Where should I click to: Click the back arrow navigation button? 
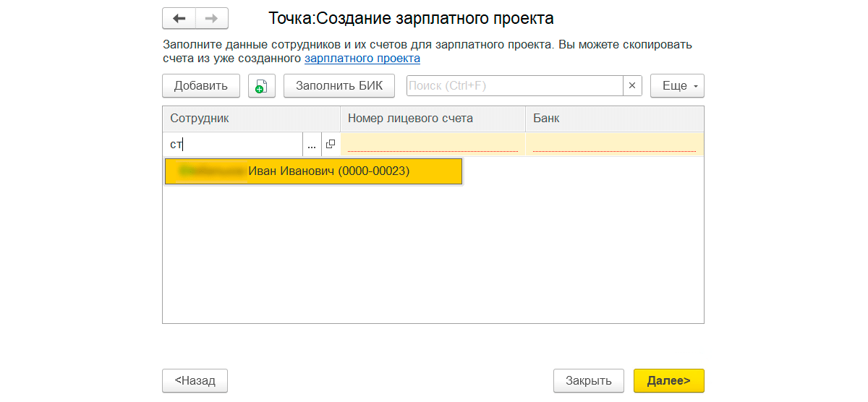(x=179, y=18)
